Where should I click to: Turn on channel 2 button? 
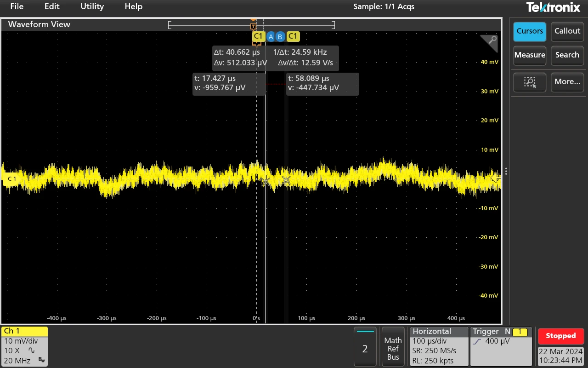(x=365, y=346)
